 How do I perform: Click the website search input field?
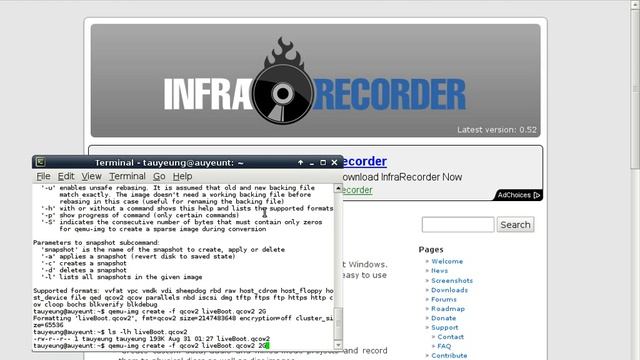[458, 224]
